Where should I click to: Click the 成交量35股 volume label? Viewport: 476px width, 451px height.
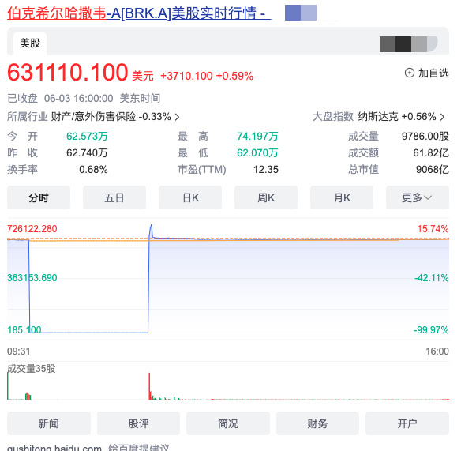click(32, 369)
